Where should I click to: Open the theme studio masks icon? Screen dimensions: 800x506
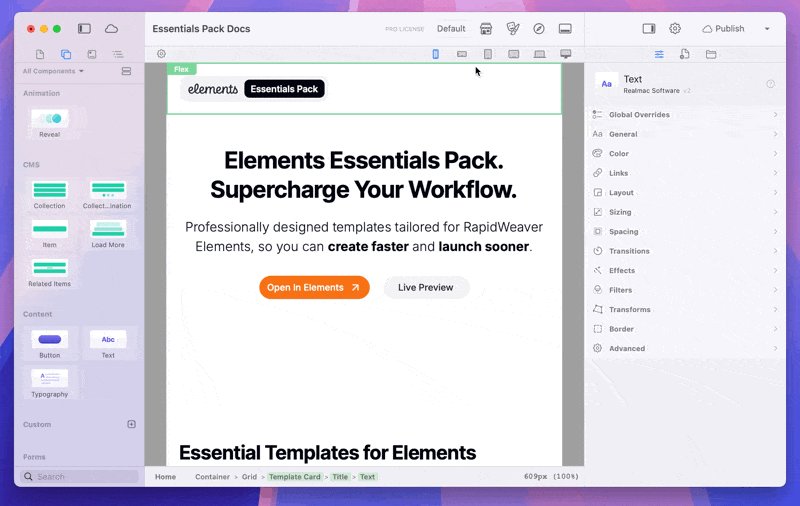513,29
